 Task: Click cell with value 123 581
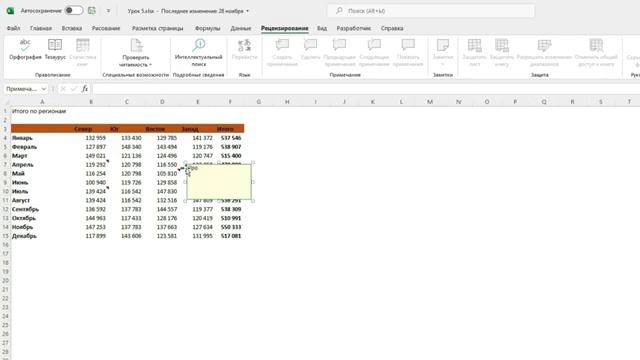click(x=167, y=236)
